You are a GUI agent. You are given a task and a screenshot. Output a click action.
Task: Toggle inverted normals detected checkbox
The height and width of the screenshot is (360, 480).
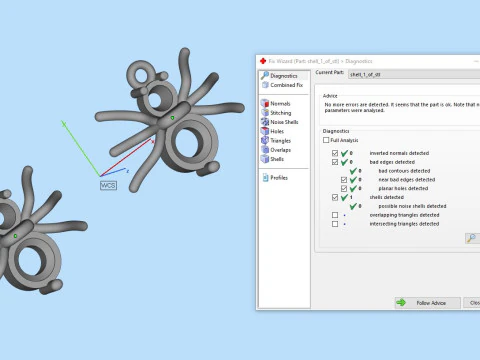pyautogui.click(x=335, y=153)
